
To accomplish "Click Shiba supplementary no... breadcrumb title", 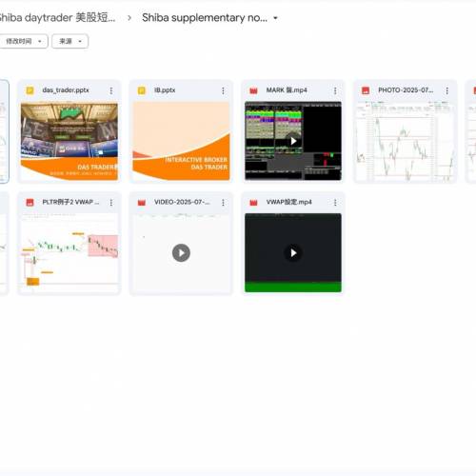I will point(205,18).
